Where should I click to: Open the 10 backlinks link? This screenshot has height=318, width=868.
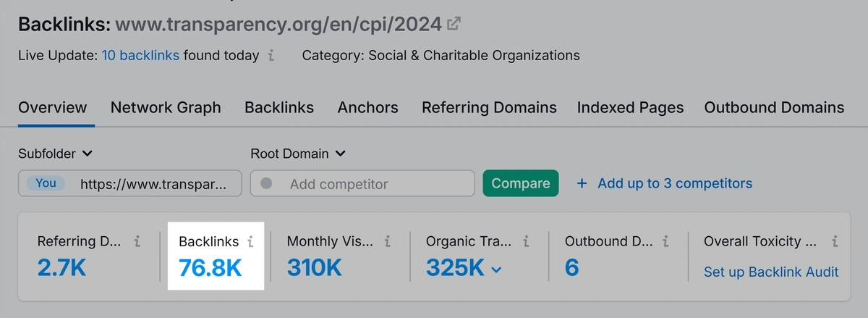click(140, 55)
